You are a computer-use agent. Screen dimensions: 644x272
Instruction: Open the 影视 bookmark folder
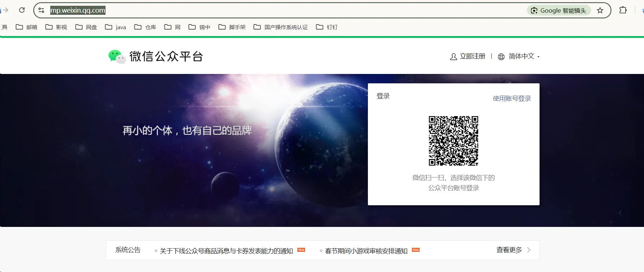coord(56,27)
